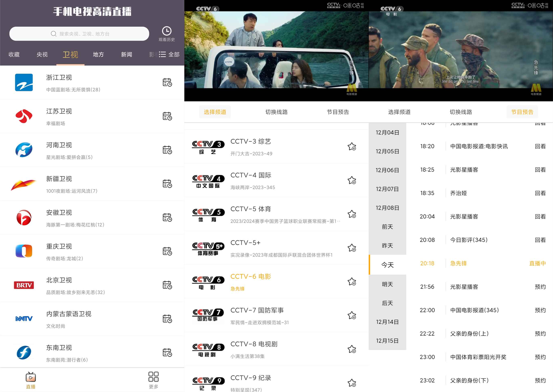Click the CCTV-6 电影 channel logo

[x=208, y=282]
